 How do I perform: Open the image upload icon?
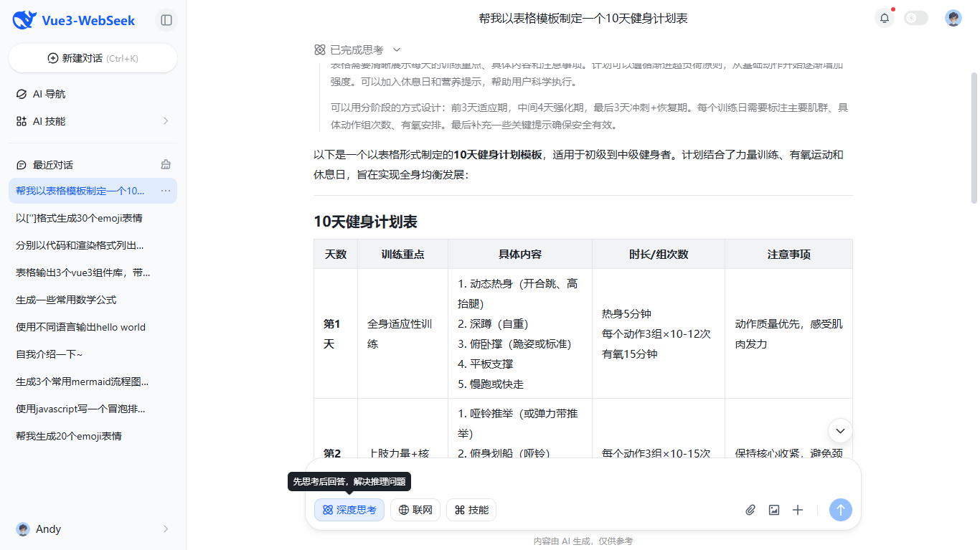773,510
